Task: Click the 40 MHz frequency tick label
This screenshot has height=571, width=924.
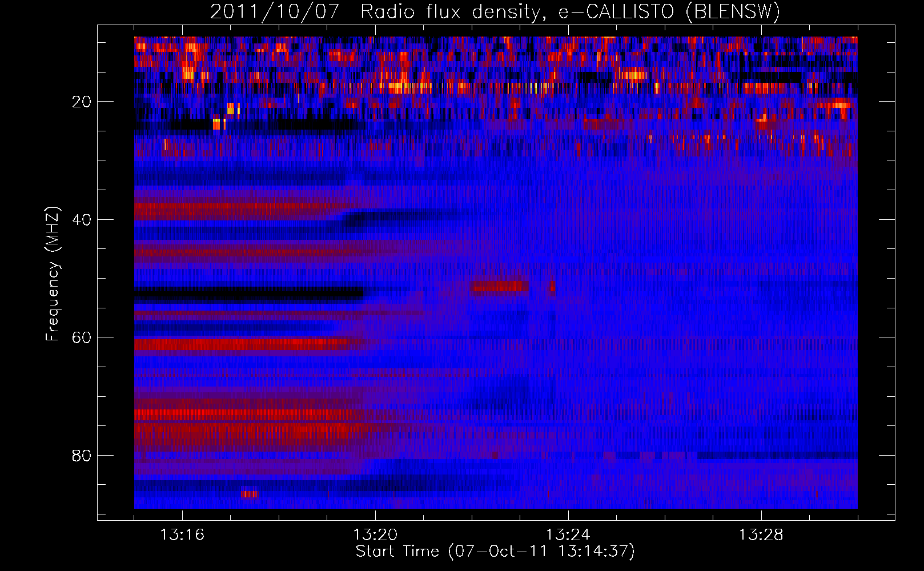Action: [x=82, y=220]
